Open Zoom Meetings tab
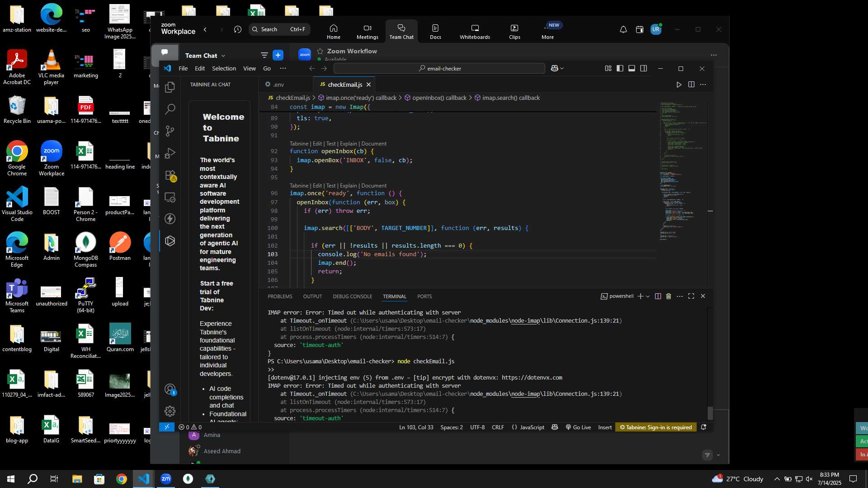Viewport: 868px width, 488px height. click(x=367, y=32)
